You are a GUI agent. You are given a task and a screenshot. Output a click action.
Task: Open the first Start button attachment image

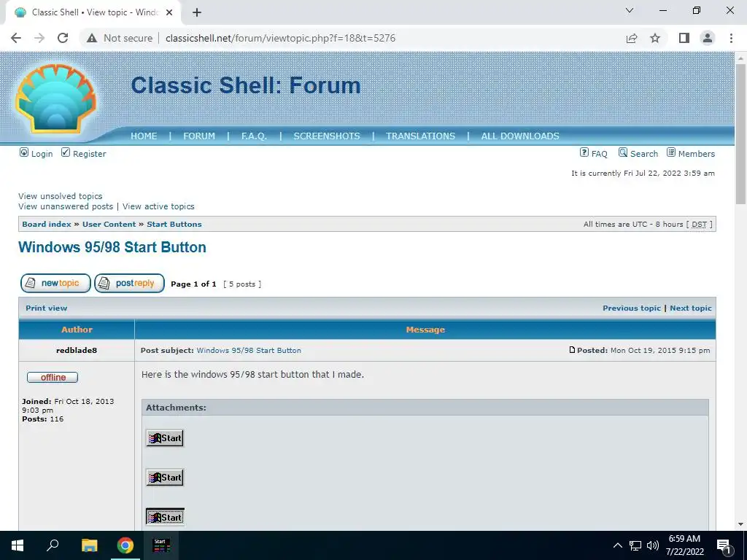[x=165, y=438]
